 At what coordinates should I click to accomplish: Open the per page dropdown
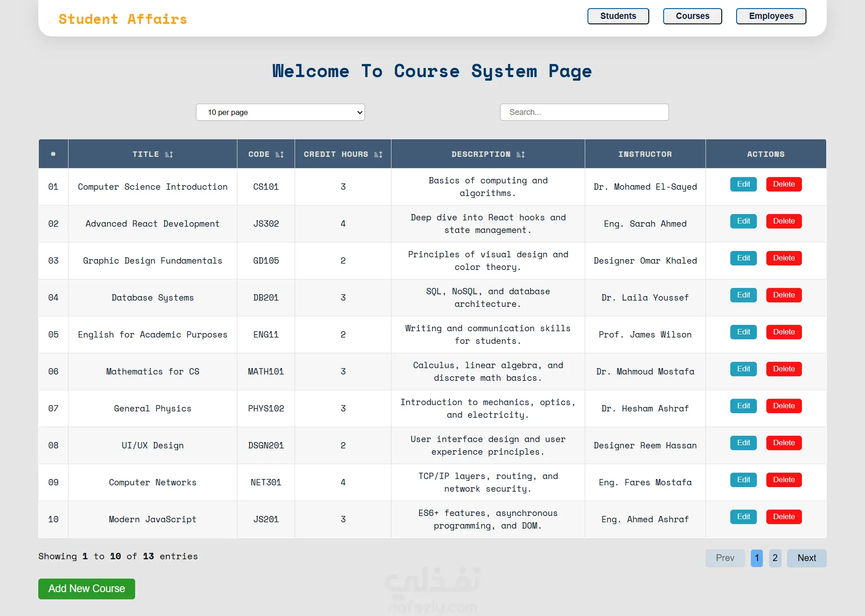coord(280,112)
